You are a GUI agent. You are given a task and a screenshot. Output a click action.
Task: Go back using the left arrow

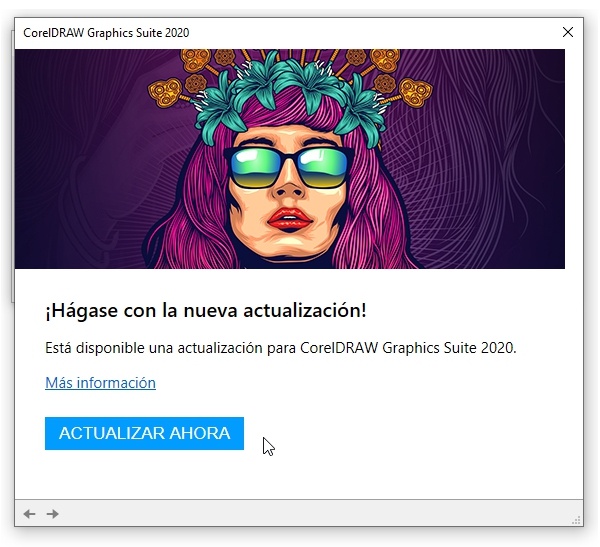pos(29,514)
